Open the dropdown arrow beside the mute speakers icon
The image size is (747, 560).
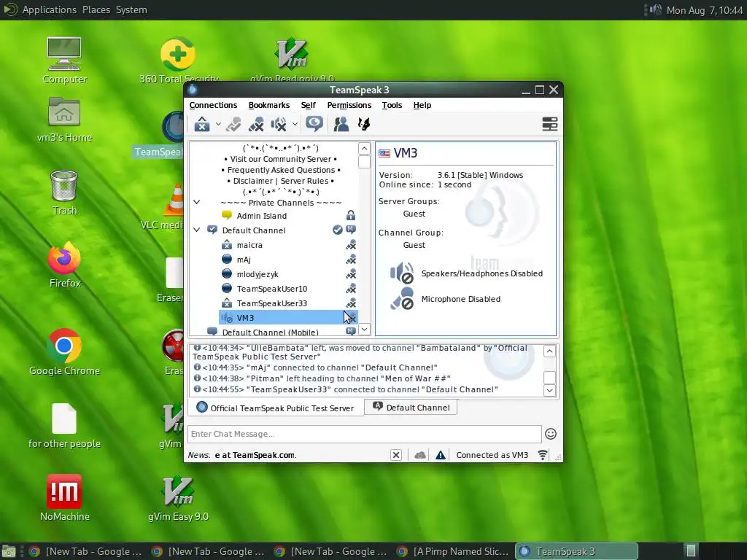click(x=295, y=124)
